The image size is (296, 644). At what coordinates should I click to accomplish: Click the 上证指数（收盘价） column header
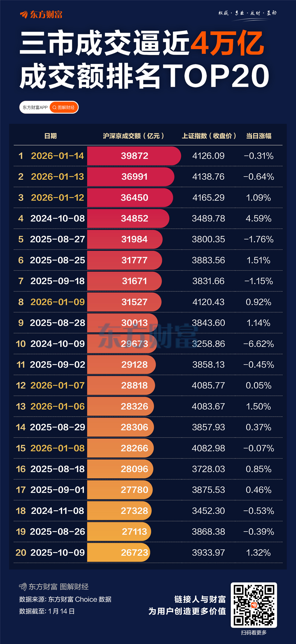209,136
